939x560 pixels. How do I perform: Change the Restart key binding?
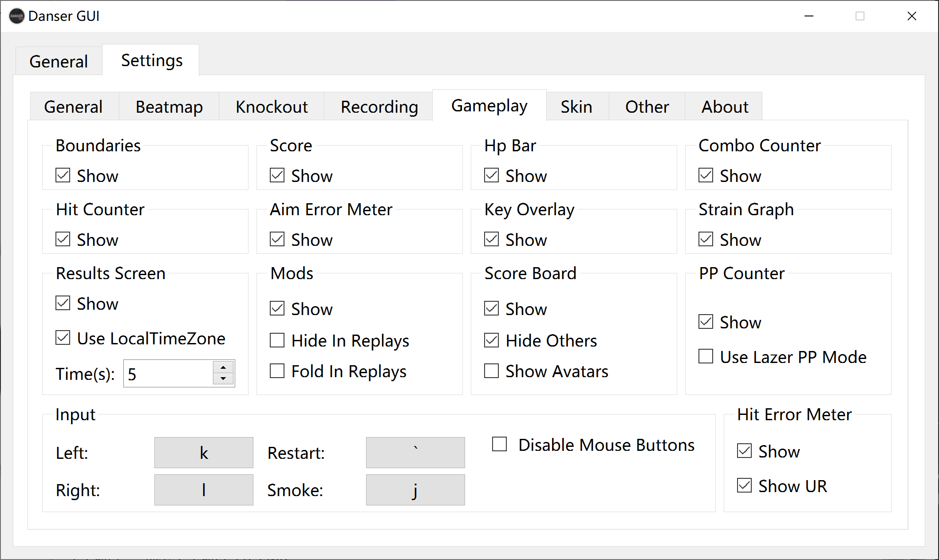click(x=415, y=453)
